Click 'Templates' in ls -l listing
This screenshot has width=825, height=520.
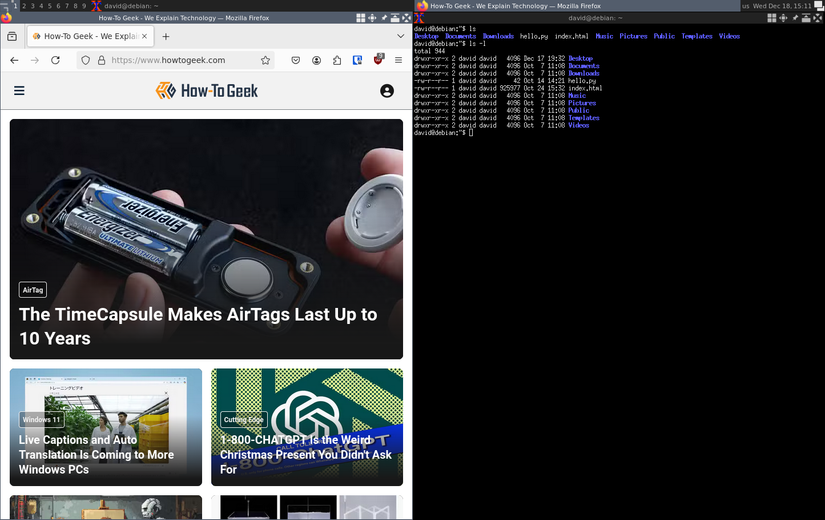click(583, 118)
